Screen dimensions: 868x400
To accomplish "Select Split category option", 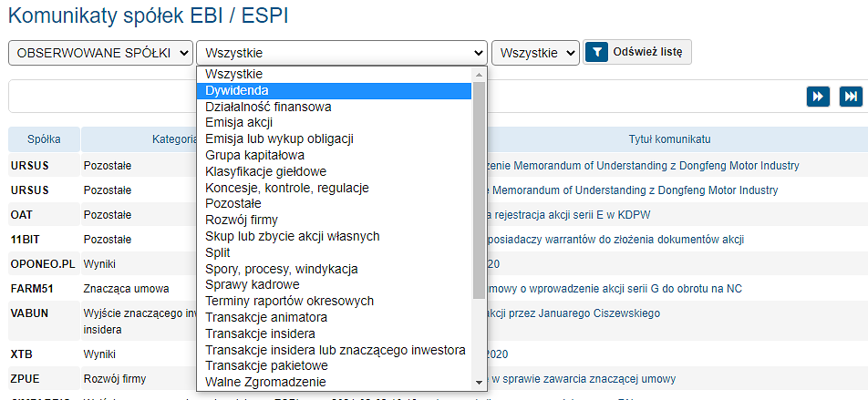I will 218,252.
